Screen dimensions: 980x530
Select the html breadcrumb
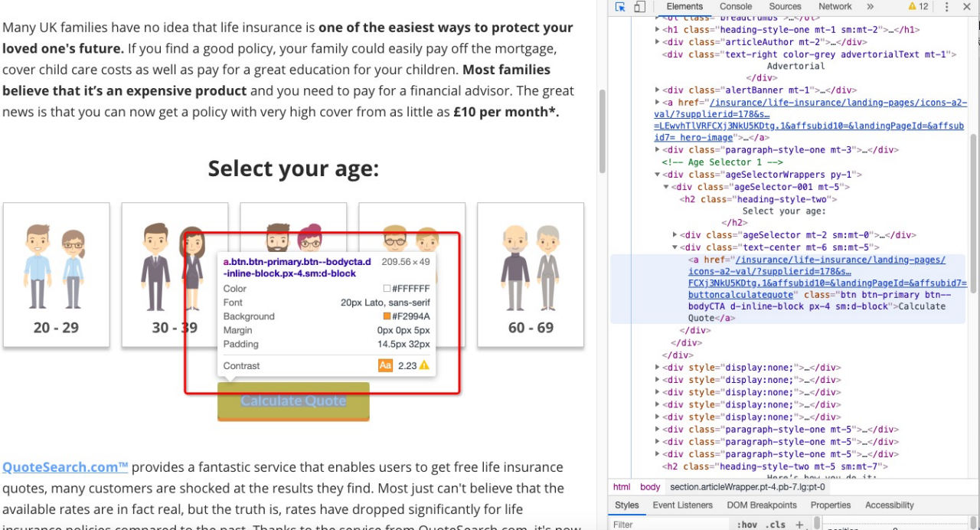coord(622,487)
